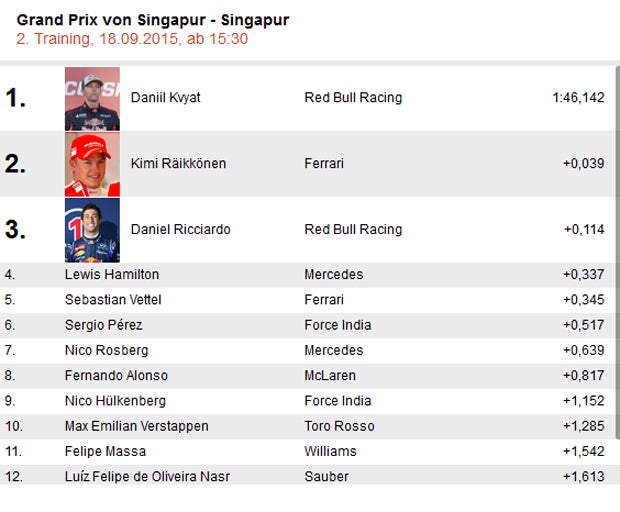Click the Toro Rosso team label
Image resolution: width=620 pixels, height=512 pixels.
(340, 427)
